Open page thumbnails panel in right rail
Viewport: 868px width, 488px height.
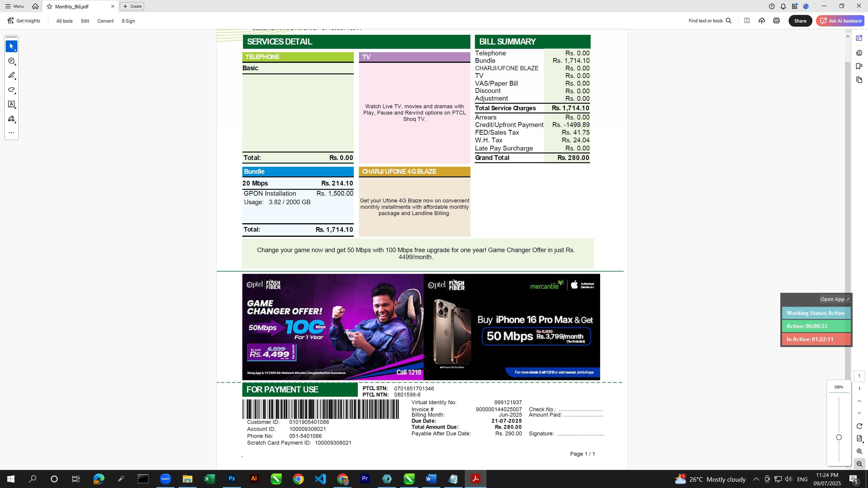[859, 80]
